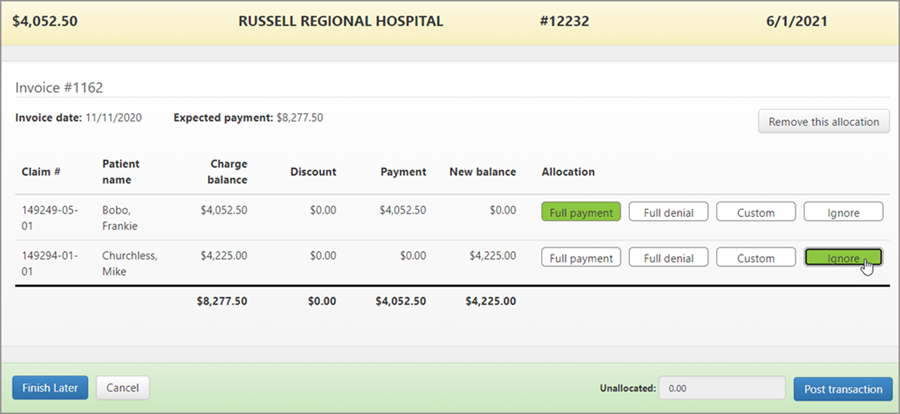
Task: Toggle Ignore on Churchless, Mike claim
Action: (843, 258)
